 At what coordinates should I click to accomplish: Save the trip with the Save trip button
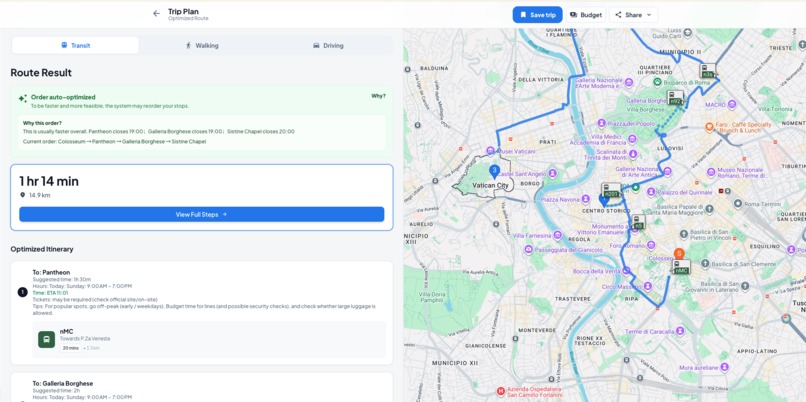[537, 15]
